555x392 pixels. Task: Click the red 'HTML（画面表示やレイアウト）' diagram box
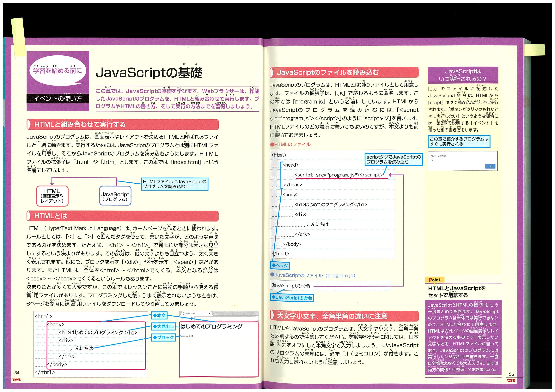52,196
